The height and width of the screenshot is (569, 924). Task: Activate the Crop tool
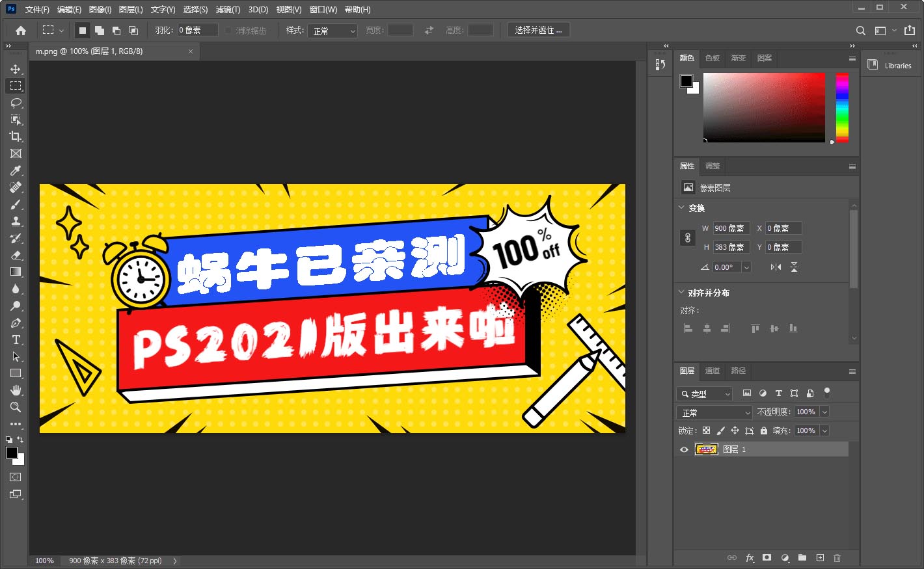coord(16,137)
